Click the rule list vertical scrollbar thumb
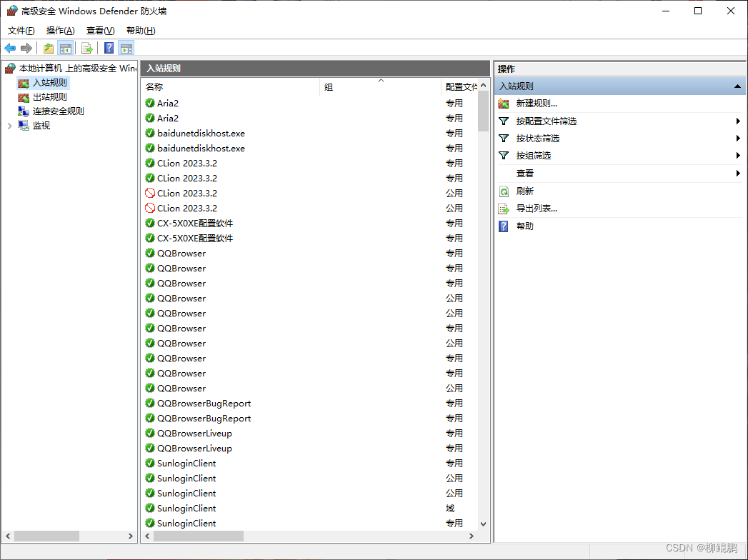748x560 pixels. click(483, 111)
